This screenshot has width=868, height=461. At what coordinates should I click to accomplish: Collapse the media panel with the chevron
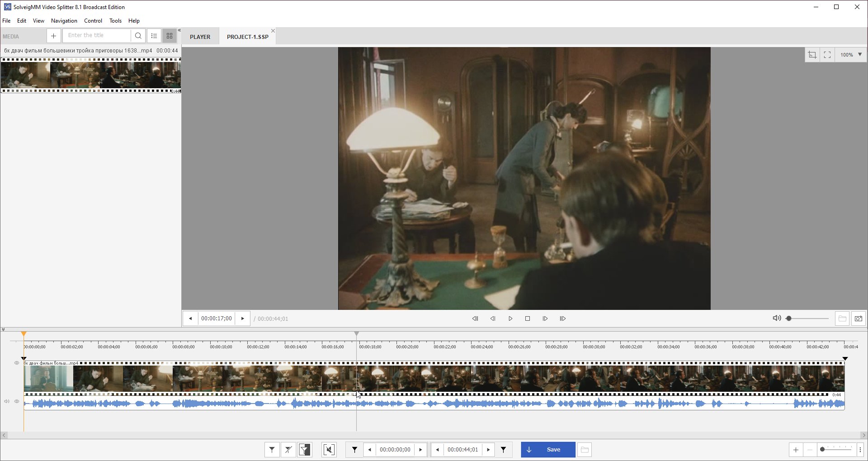(x=179, y=30)
